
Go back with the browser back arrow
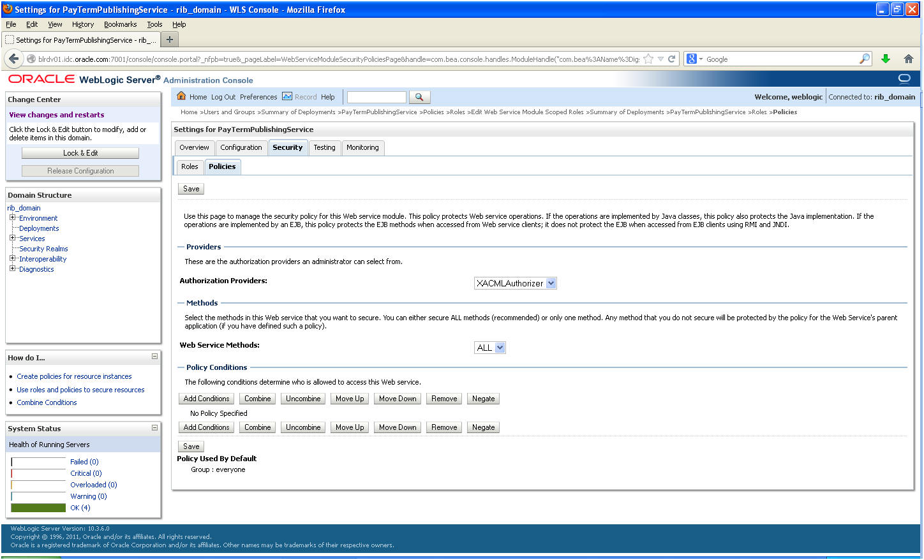pyautogui.click(x=14, y=59)
